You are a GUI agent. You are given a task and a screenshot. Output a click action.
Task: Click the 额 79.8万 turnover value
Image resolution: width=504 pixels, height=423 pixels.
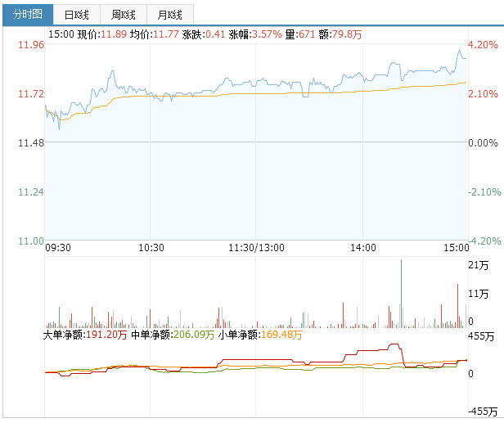(345, 34)
